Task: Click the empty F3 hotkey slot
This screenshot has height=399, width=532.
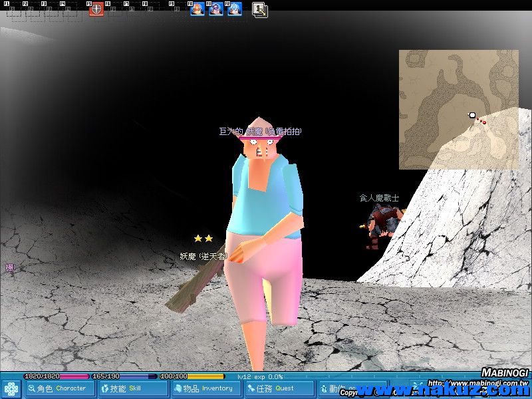Action: coord(51,10)
